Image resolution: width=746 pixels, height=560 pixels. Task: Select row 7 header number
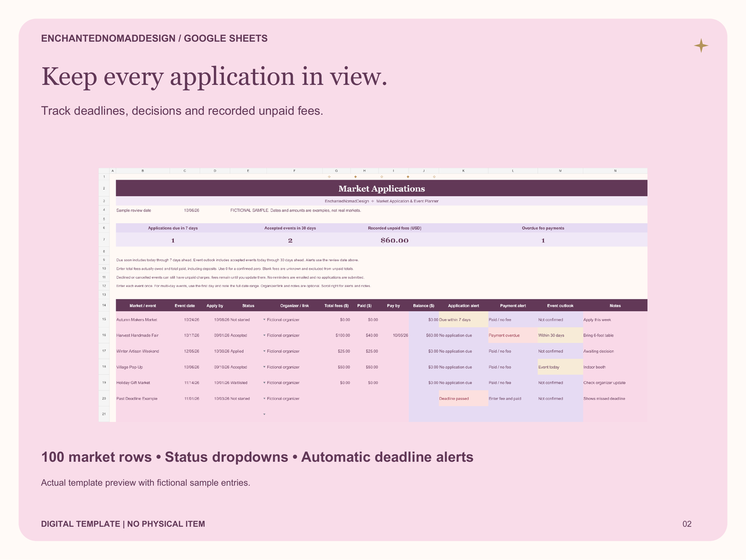tap(104, 240)
